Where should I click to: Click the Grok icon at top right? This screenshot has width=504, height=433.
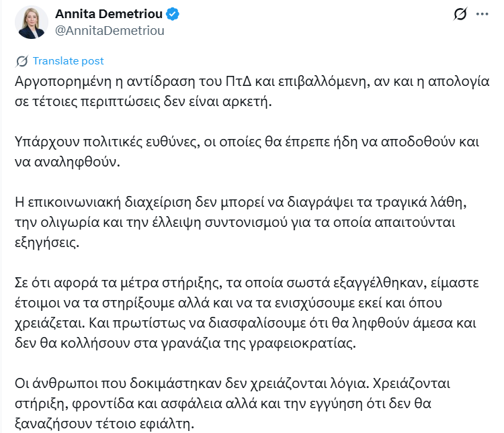point(460,14)
